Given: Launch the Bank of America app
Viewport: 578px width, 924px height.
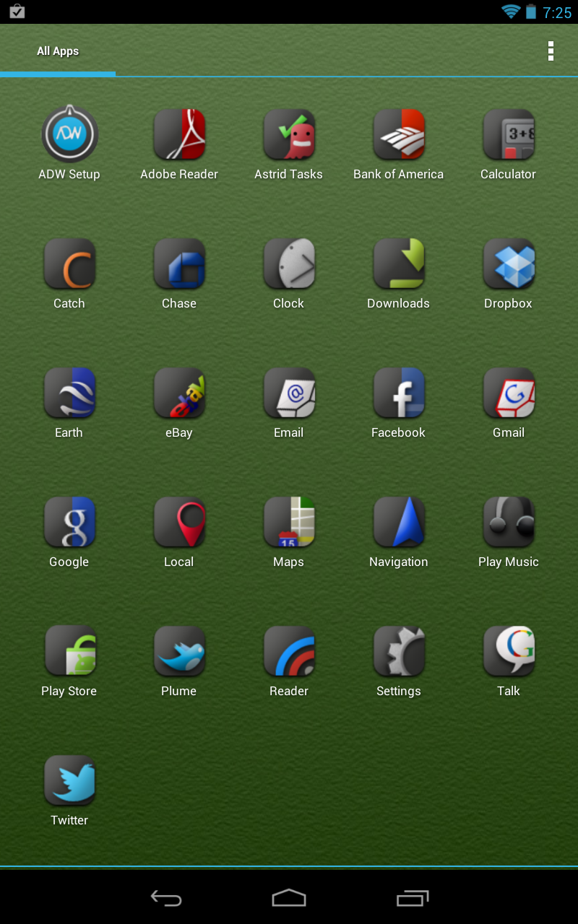Looking at the screenshot, I should point(399,134).
